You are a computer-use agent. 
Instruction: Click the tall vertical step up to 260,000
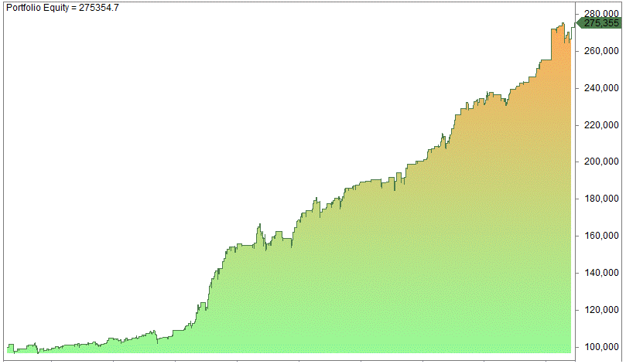click(x=552, y=45)
